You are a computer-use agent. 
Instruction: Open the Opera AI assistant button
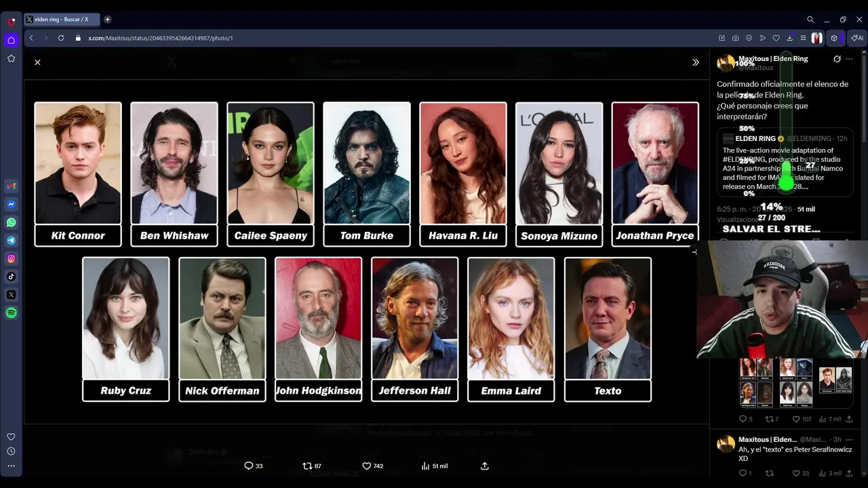coord(857,38)
